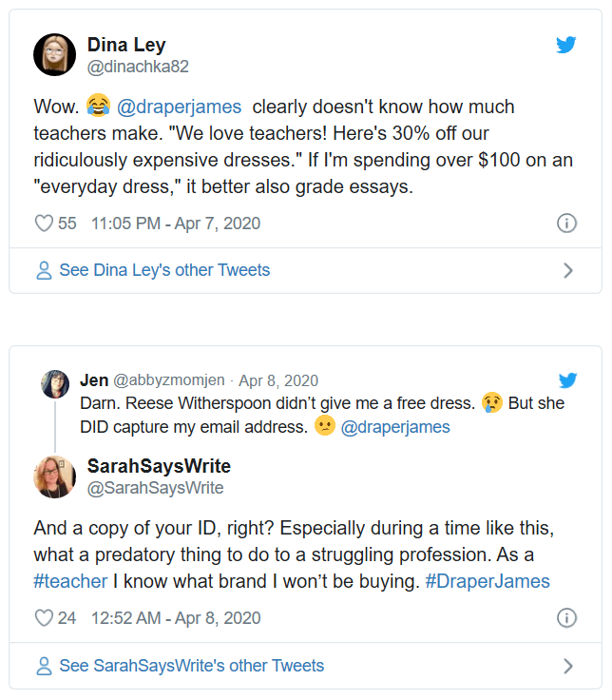This screenshot has height=700, width=612.
Task: Click the Twitter bird icon on SarahSaysWrite's tweet
Action: pyautogui.click(x=568, y=380)
